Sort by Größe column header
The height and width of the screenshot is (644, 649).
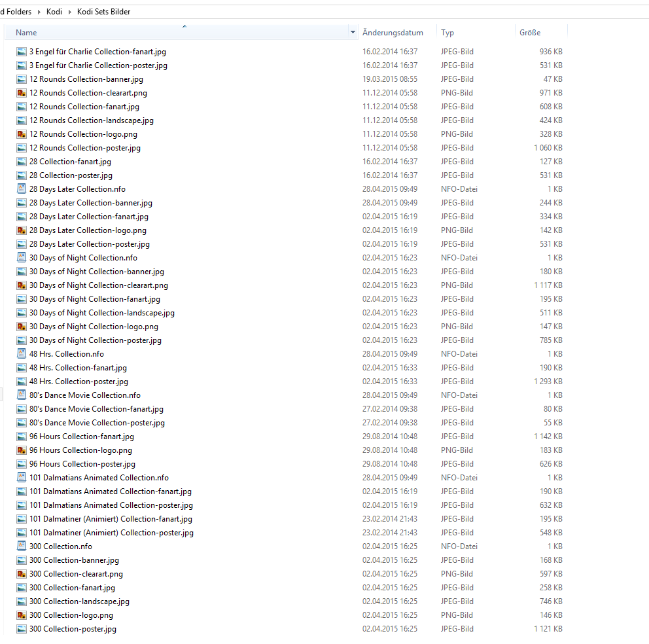point(530,32)
